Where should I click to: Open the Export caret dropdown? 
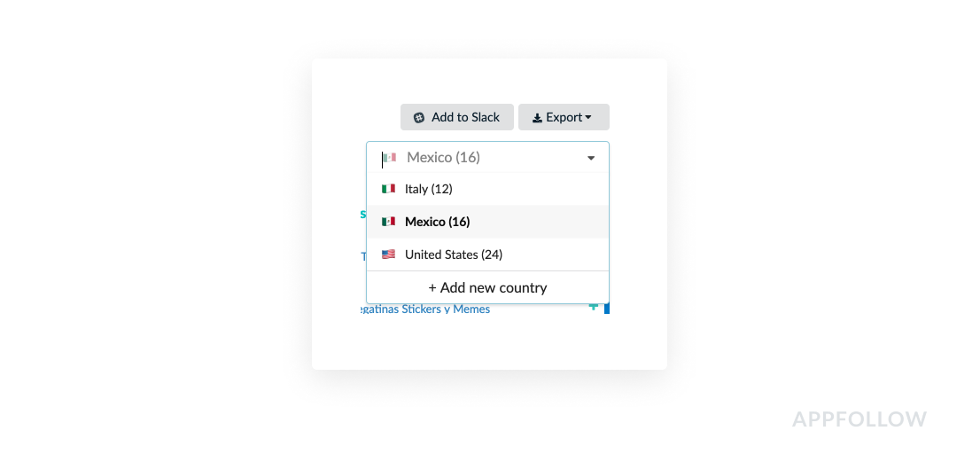(588, 118)
